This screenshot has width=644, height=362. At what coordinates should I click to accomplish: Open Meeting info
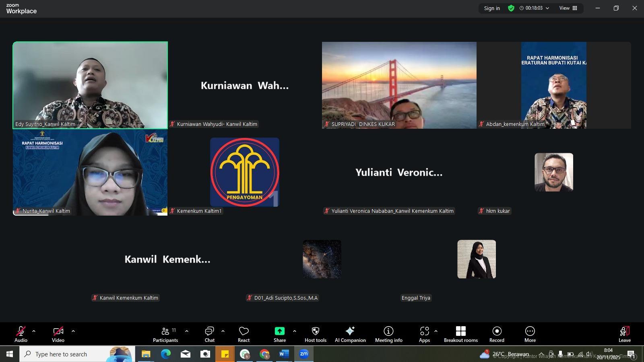(388, 334)
